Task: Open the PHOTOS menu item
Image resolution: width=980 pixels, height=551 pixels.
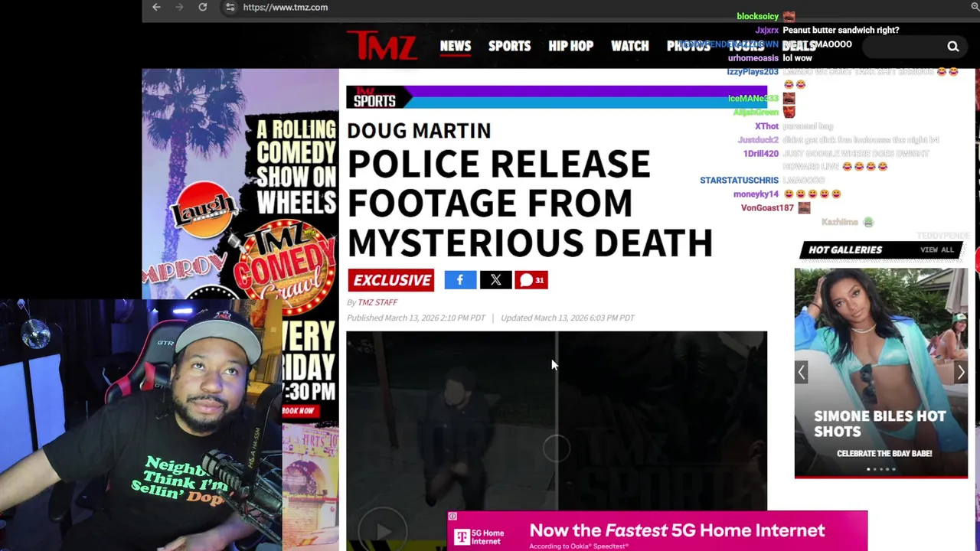Action: 688,46
